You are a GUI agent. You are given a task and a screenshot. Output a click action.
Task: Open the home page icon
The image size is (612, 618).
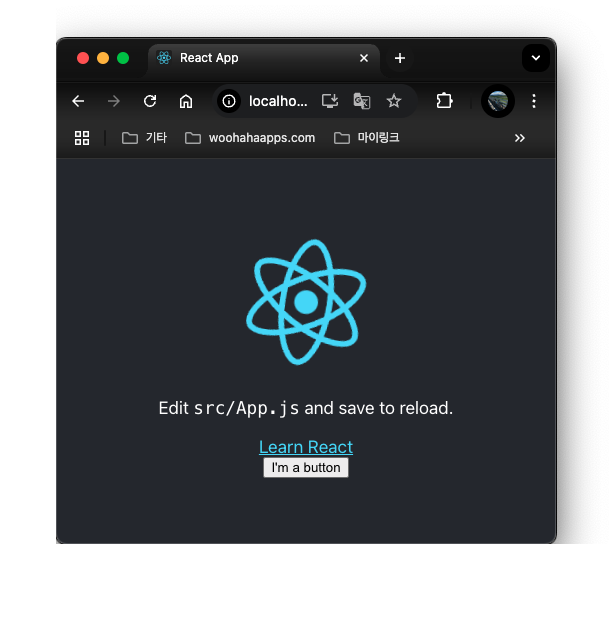coord(186,101)
